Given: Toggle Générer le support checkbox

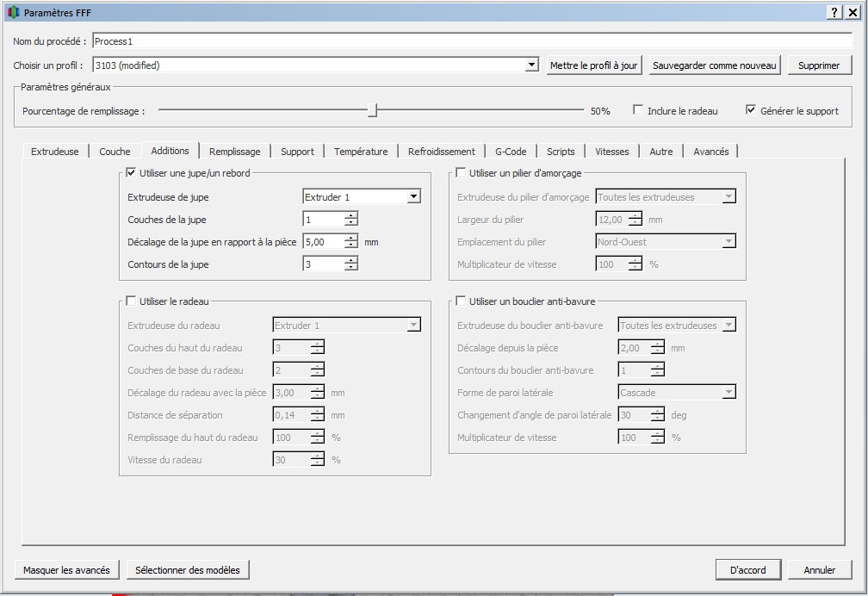Looking at the screenshot, I should [x=751, y=110].
